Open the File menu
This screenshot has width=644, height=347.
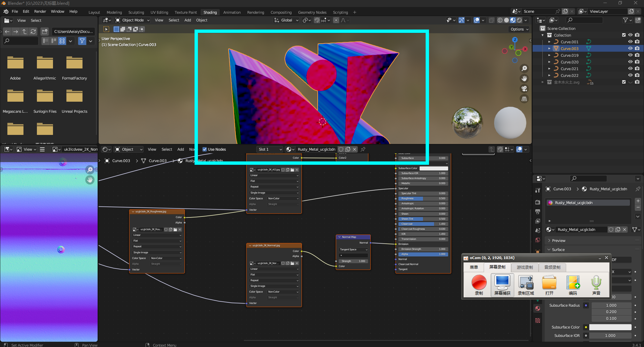coord(15,11)
